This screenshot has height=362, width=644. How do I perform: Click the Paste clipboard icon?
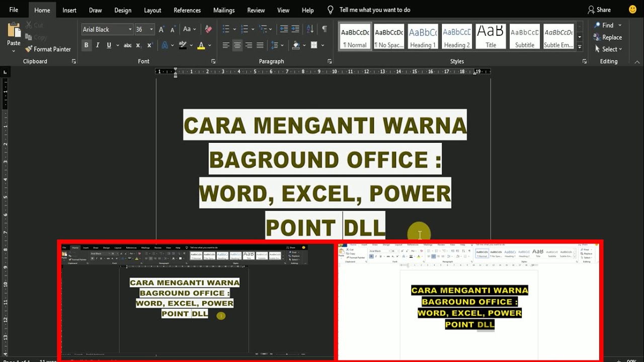coord(14,29)
